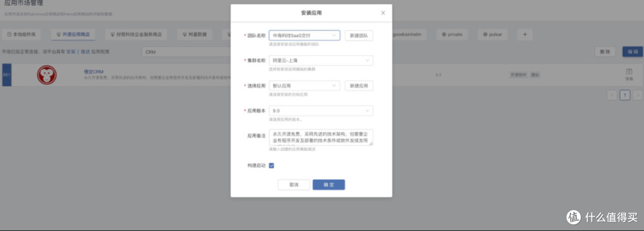Click the 开源软件 tag
This screenshot has width=644, height=231.
pos(518,75)
